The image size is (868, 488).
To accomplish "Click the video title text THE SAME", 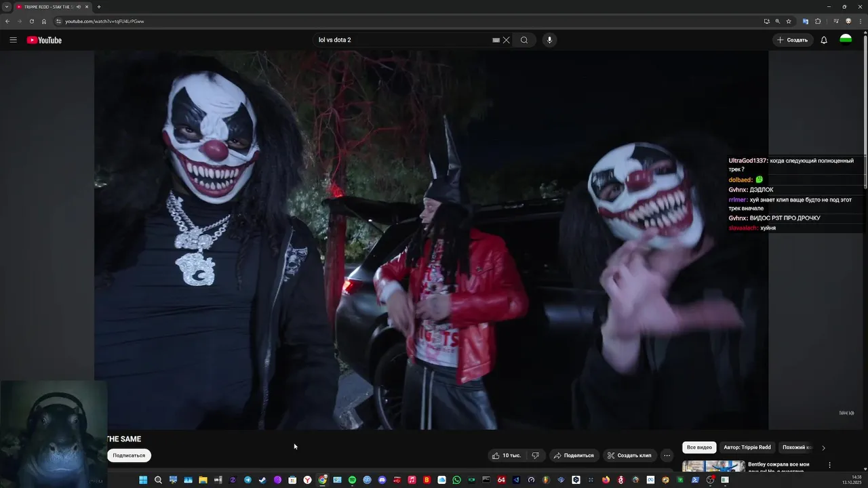I will tap(124, 439).
